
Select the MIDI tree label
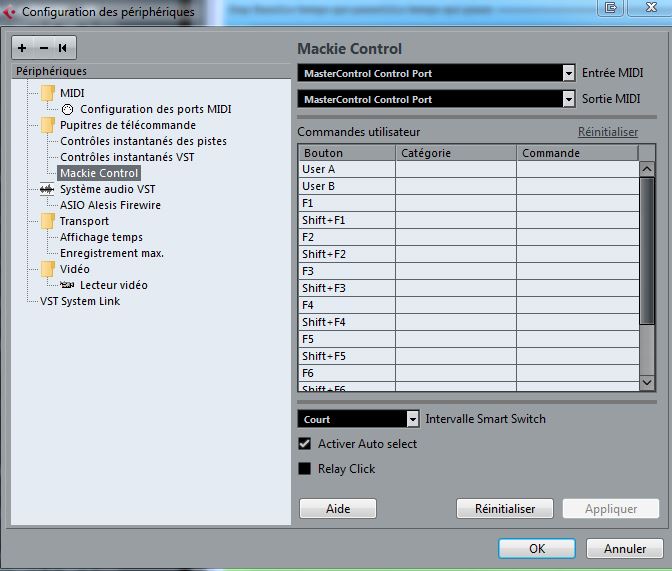72,93
